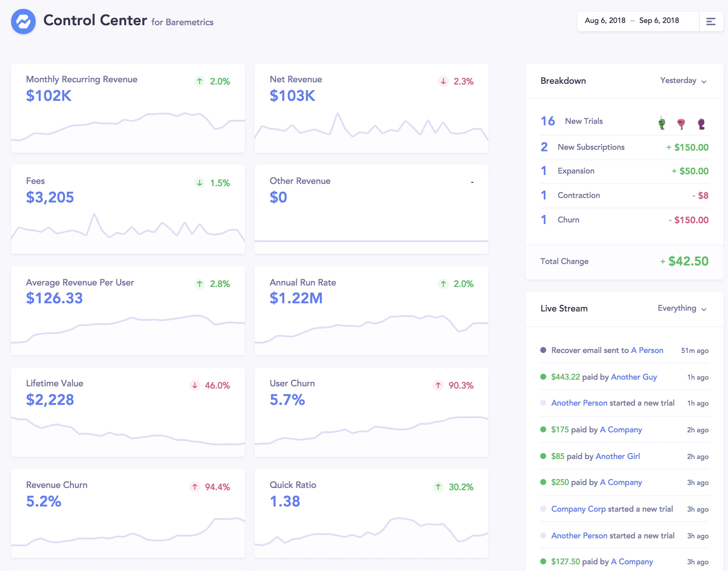Image resolution: width=728 pixels, height=571 pixels.
Task: Select the Quick Ratio metric card
Action: click(371, 513)
